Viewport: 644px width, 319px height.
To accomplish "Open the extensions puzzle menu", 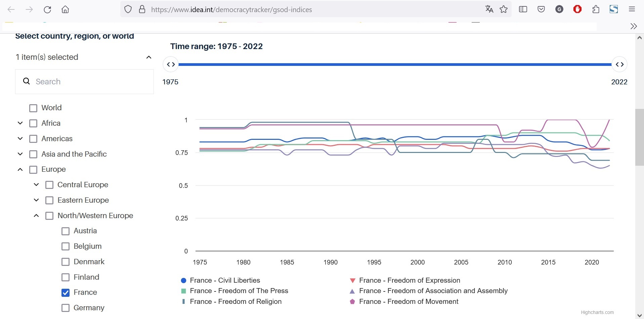I will (x=596, y=9).
